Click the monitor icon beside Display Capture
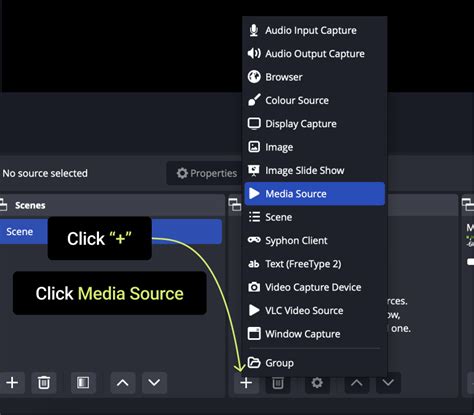The image size is (474, 415). pyautogui.click(x=254, y=123)
